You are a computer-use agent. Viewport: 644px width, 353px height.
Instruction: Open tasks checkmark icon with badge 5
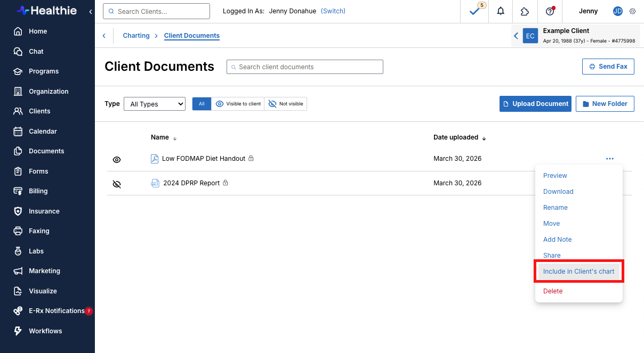point(474,11)
